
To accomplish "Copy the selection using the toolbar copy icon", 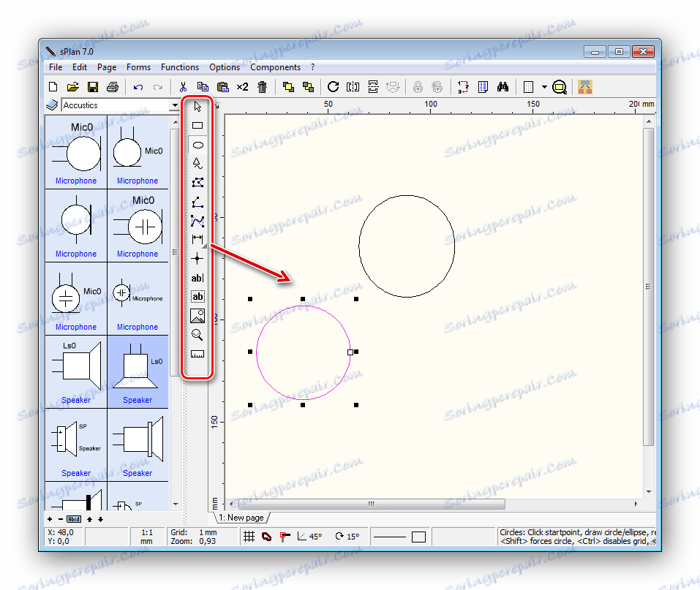I will coord(203,87).
